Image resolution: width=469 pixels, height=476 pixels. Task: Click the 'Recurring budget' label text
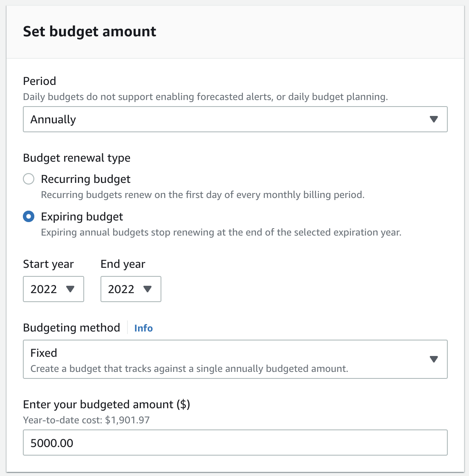[x=86, y=179]
